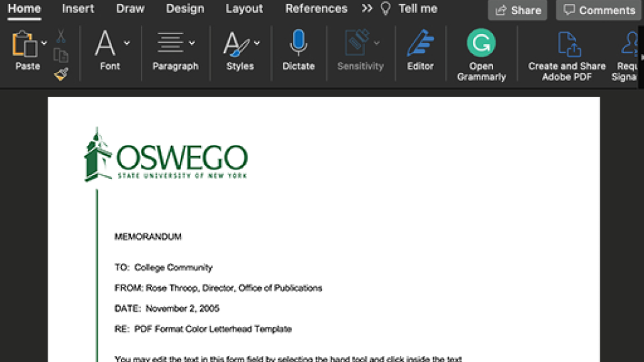The width and height of the screenshot is (644, 362).
Task: Show more ribbon tabs with double chevron
Action: click(367, 9)
